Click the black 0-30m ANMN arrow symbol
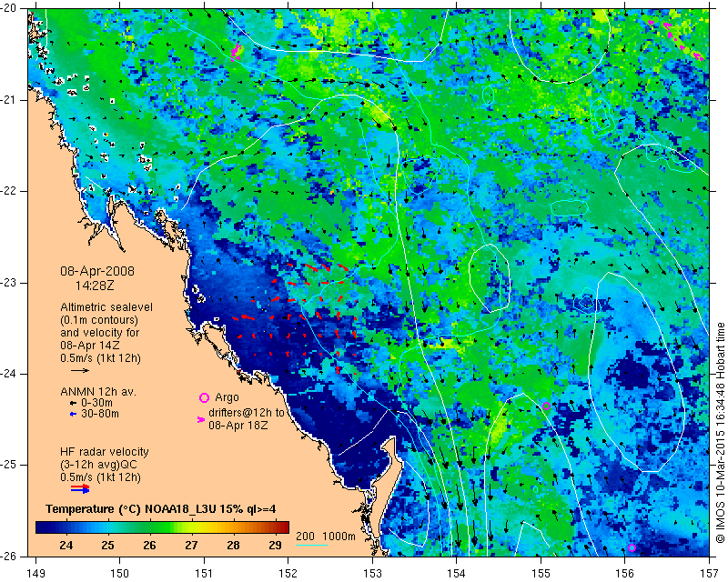 [x=73, y=404]
